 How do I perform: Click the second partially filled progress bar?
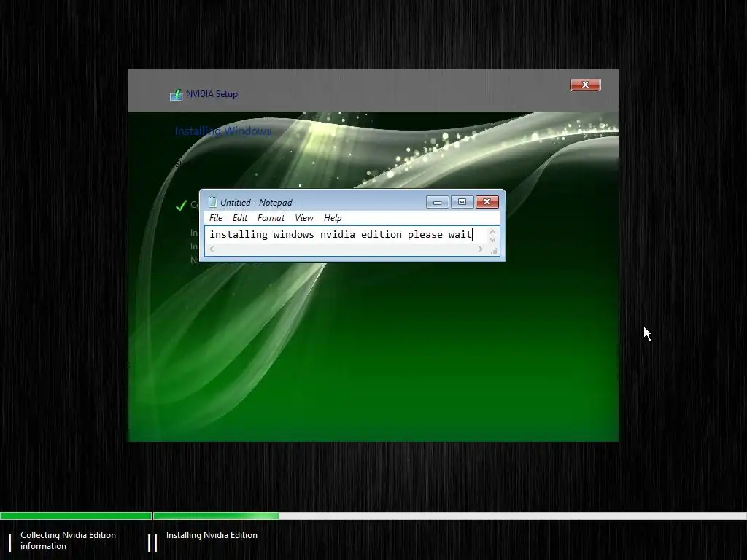(449, 516)
